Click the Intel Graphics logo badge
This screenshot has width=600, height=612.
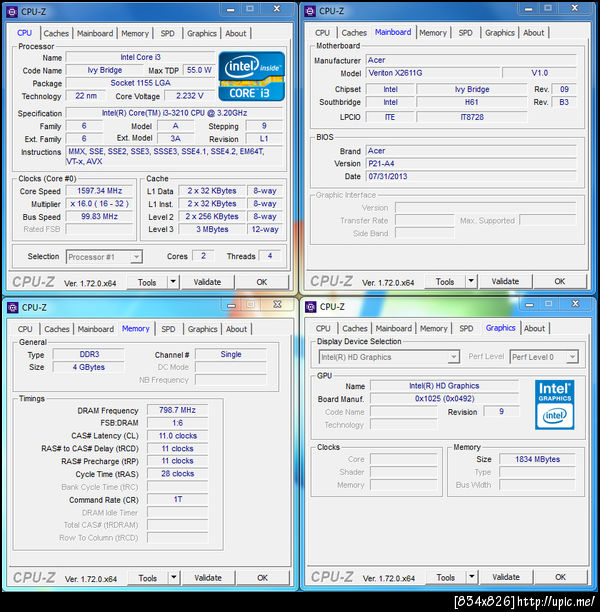554,405
